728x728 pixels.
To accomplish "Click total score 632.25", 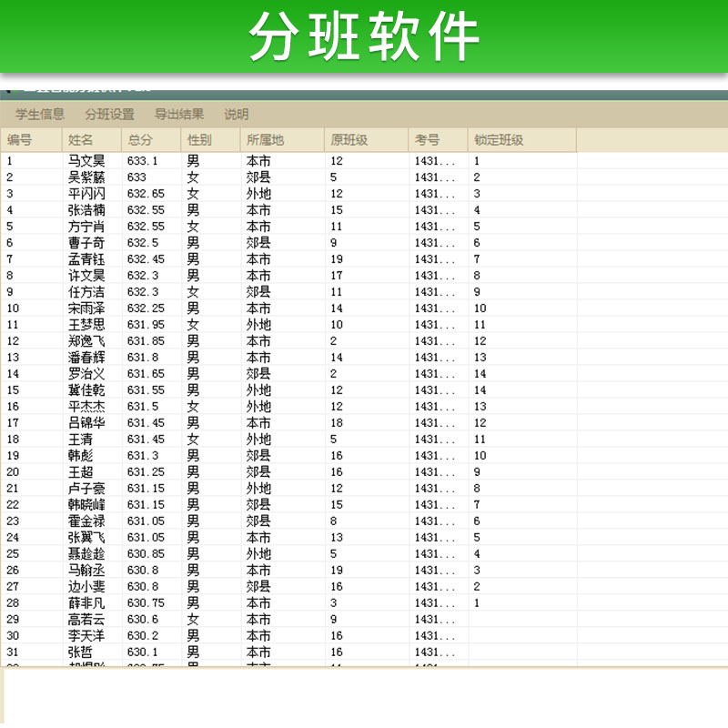I will coord(146,308).
